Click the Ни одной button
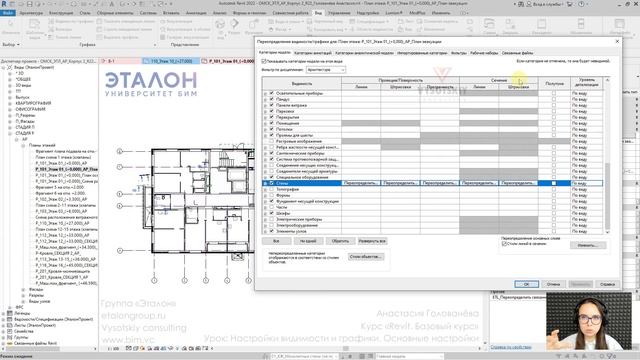The width and height of the screenshot is (640, 360). (x=308, y=241)
